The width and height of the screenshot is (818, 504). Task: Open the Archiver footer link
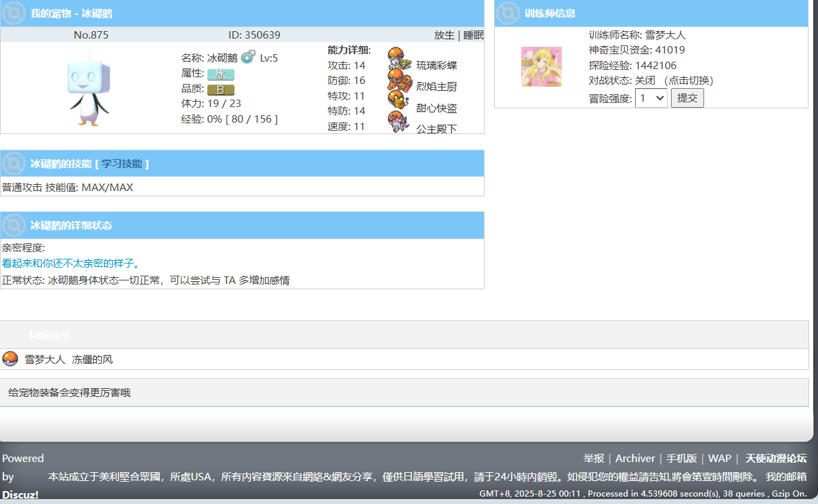635,459
